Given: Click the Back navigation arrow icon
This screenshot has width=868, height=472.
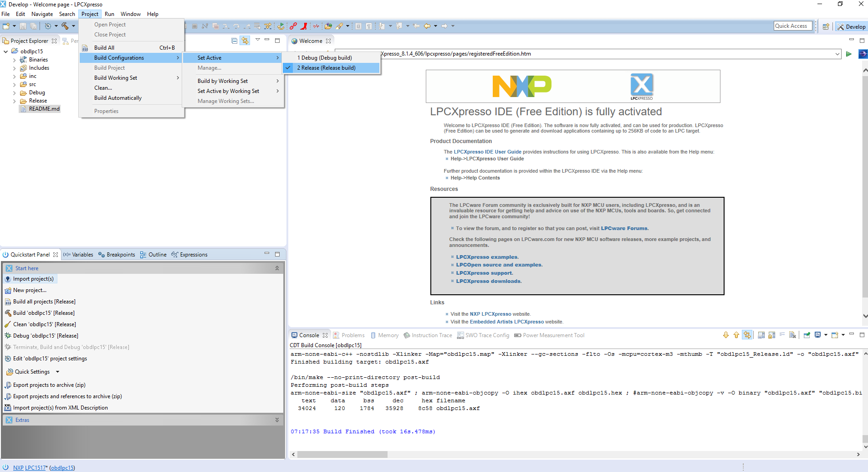Looking at the screenshot, I should point(427,26).
